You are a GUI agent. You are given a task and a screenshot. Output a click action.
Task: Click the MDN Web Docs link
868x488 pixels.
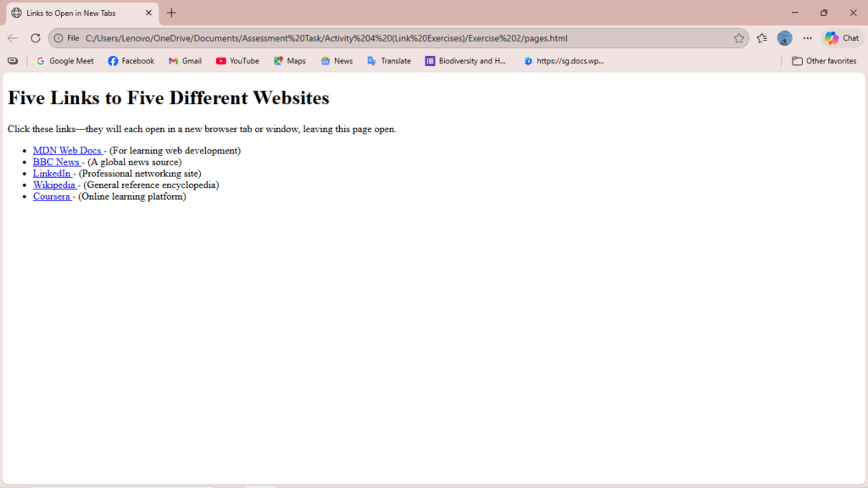point(67,151)
